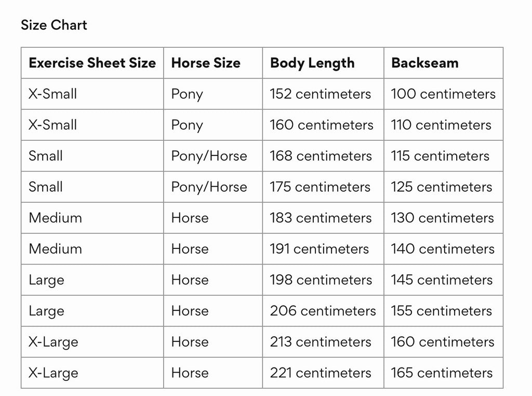
Task: Click the Horse Size column header
Action: click(213, 63)
